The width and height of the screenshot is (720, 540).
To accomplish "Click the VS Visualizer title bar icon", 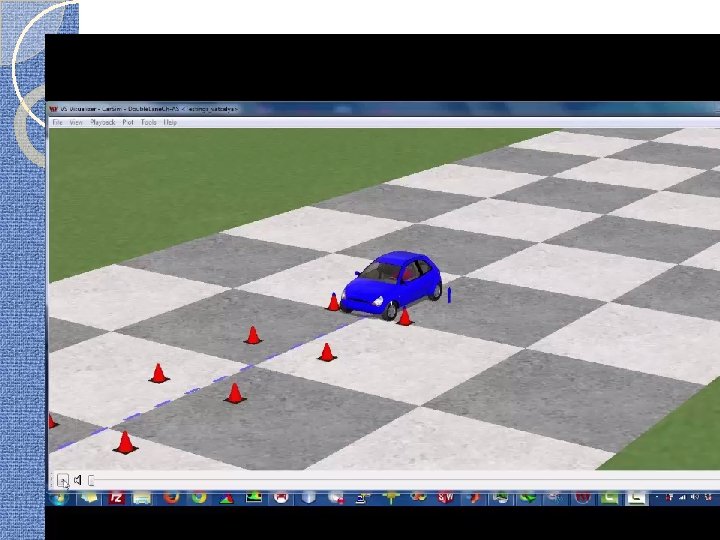I will tap(54, 109).
